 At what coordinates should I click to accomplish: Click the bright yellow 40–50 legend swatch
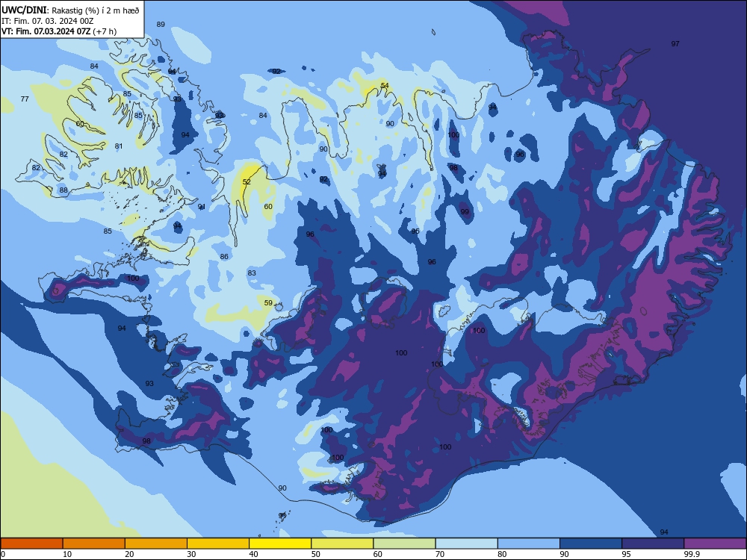pos(280,544)
